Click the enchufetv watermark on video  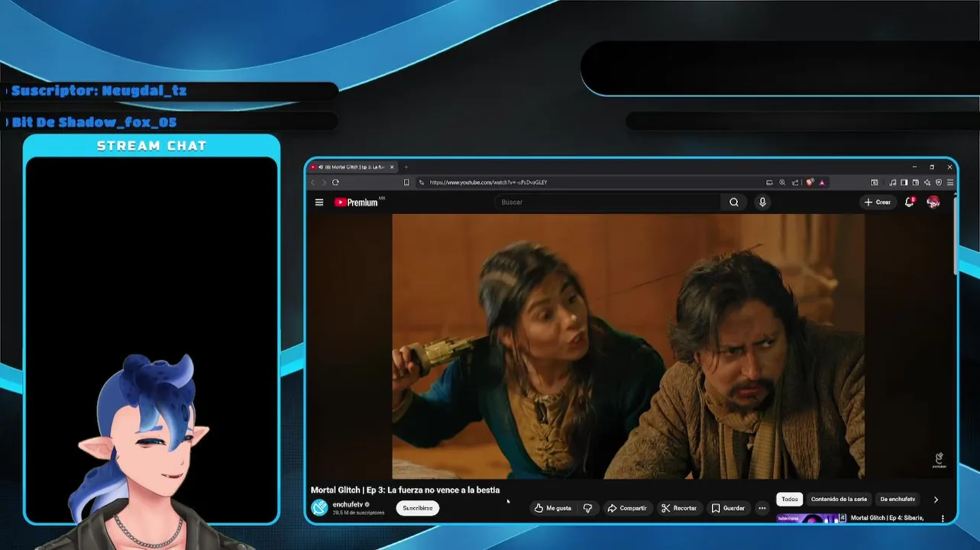pyautogui.click(x=939, y=460)
